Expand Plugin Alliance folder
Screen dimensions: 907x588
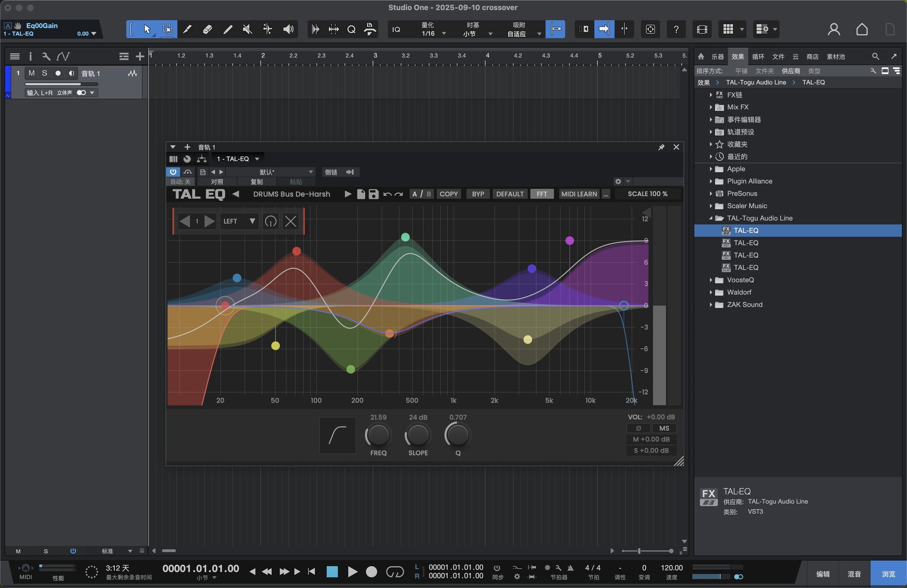[710, 181]
